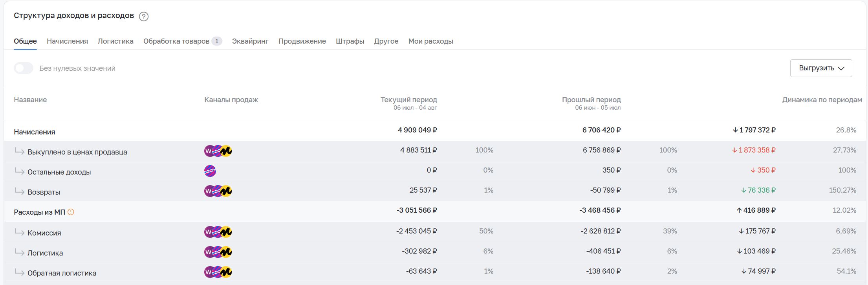Screen dimensions: 868x285
Task: Click the help question mark next to the title
Action: click(x=144, y=17)
